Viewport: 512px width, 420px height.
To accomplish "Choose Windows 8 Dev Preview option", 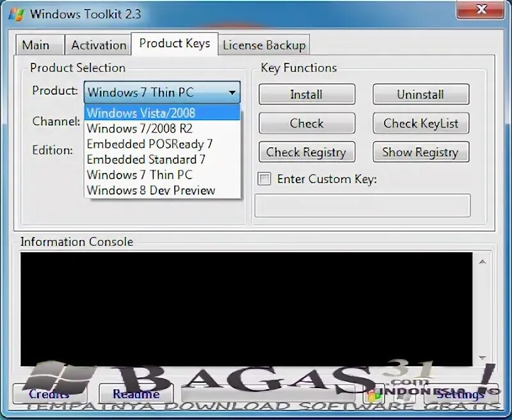I will (x=163, y=190).
